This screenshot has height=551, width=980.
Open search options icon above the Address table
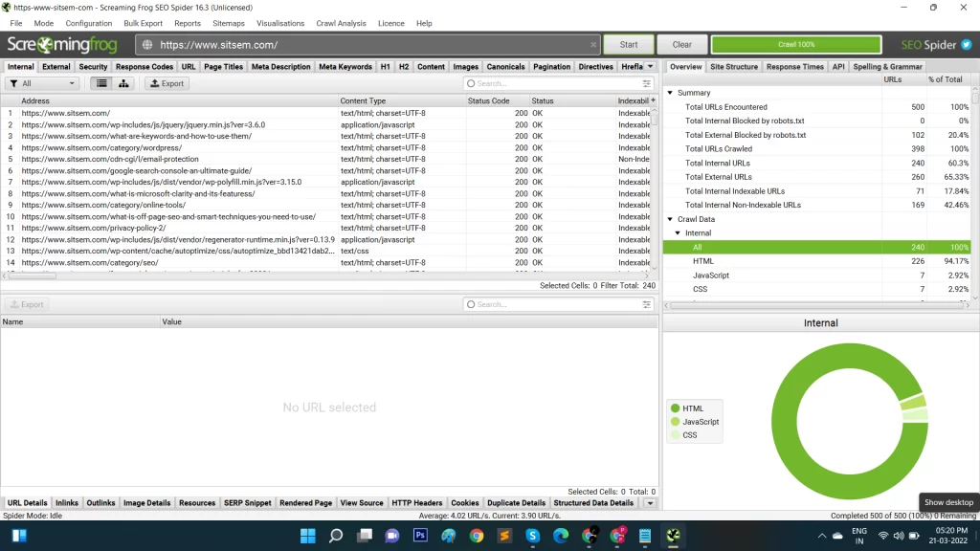tap(646, 83)
